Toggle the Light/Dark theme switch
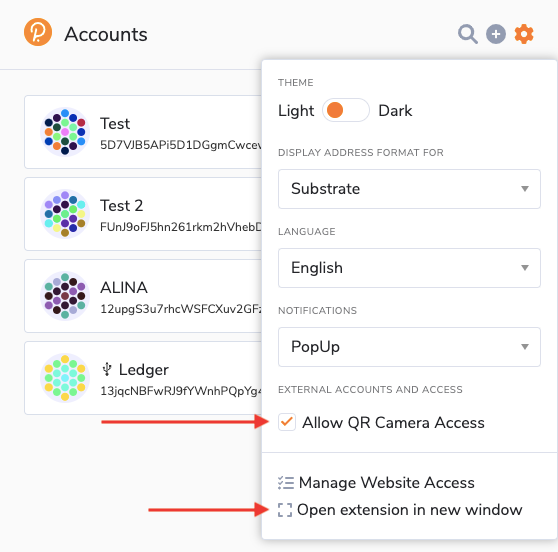This screenshot has height=552, width=558. tap(346, 110)
